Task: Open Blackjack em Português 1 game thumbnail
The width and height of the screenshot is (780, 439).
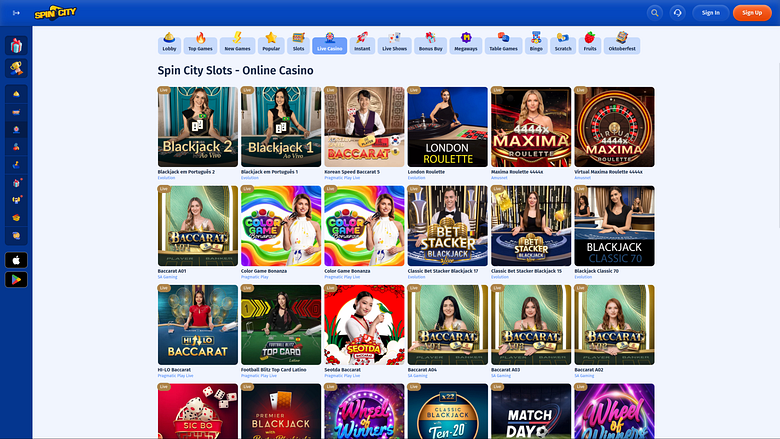Action: tap(281, 127)
